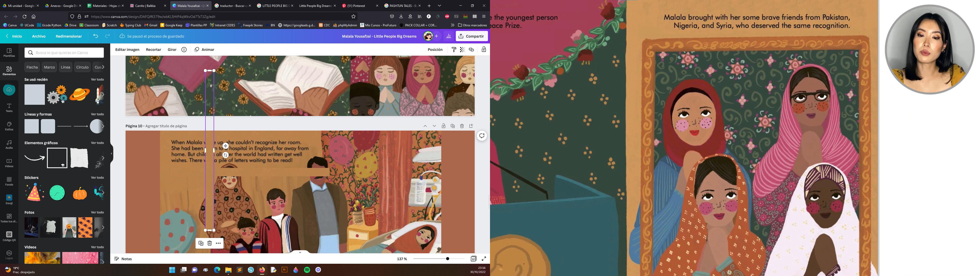
Task: Click the cloud upload icon in sidebar
Action: pyautogui.click(x=9, y=90)
